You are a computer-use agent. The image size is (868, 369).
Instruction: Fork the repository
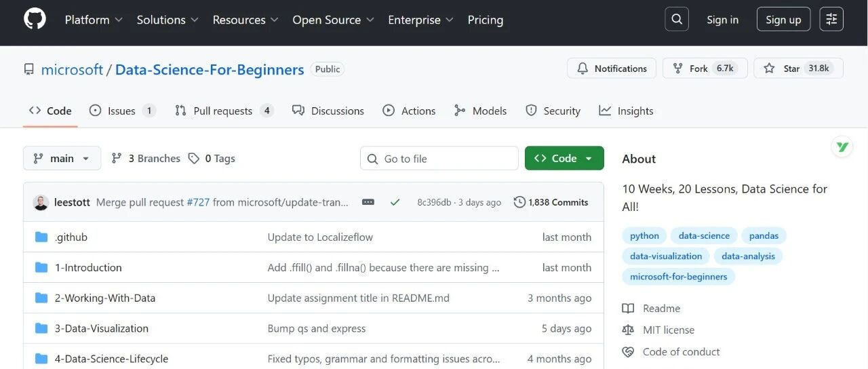click(705, 69)
